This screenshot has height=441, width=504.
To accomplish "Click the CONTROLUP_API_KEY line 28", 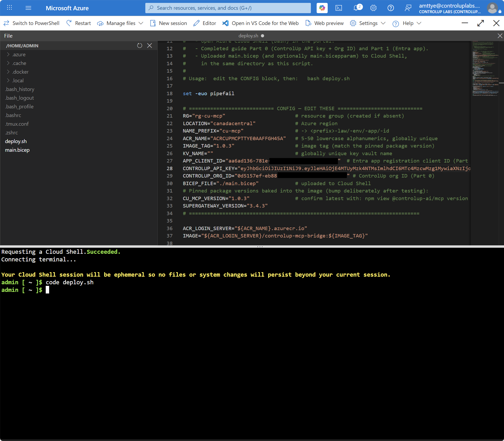I will point(327,168).
